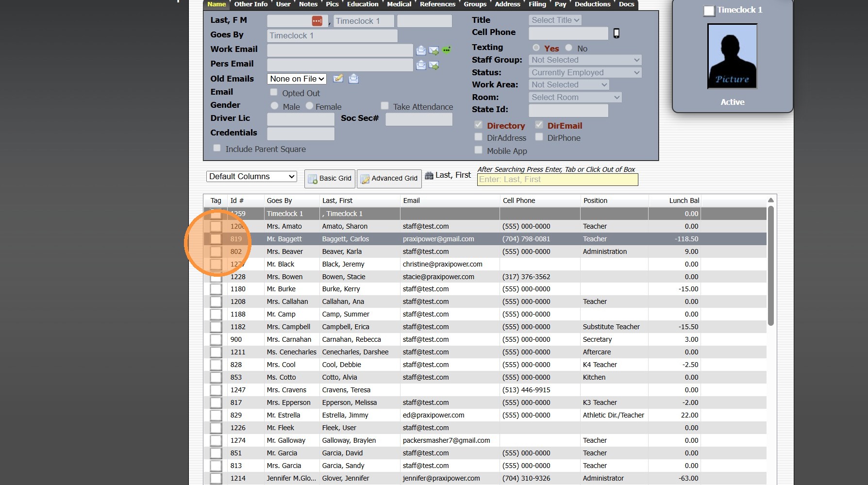
Task: Click the Basic Grid button
Action: tap(330, 179)
